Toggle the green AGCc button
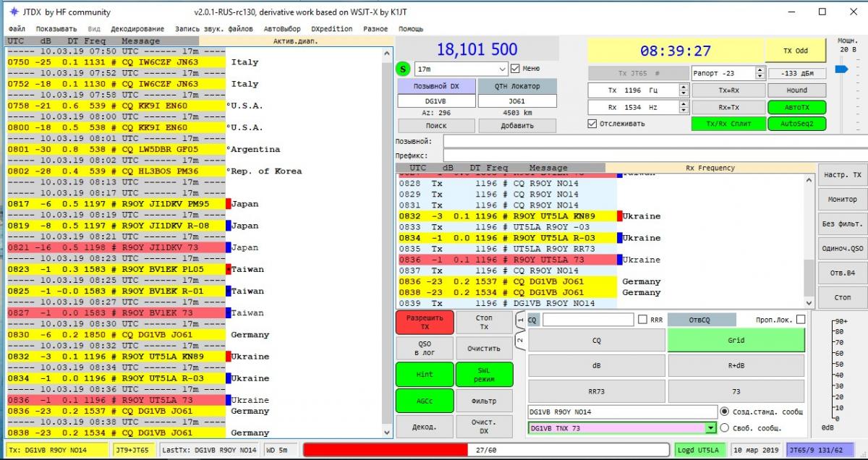The image size is (868, 460). tap(425, 401)
